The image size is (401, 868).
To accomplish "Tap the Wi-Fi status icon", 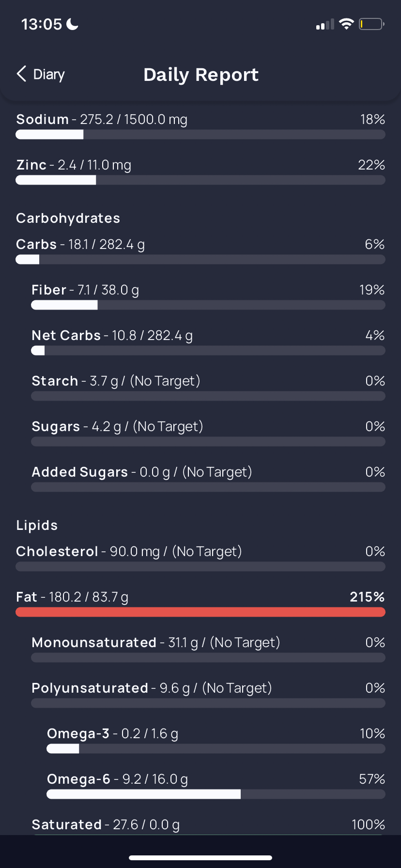I will pos(346,24).
